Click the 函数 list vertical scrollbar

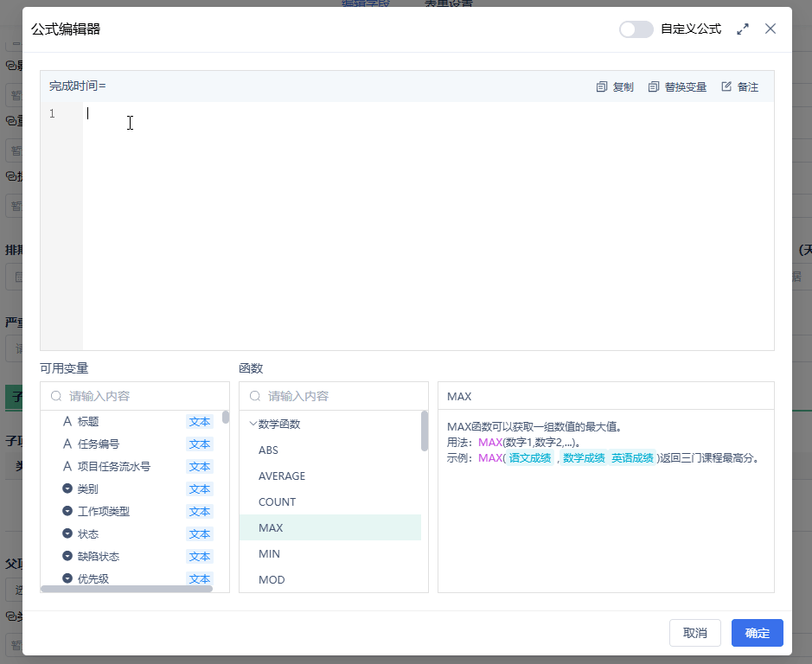(x=425, y=431)
